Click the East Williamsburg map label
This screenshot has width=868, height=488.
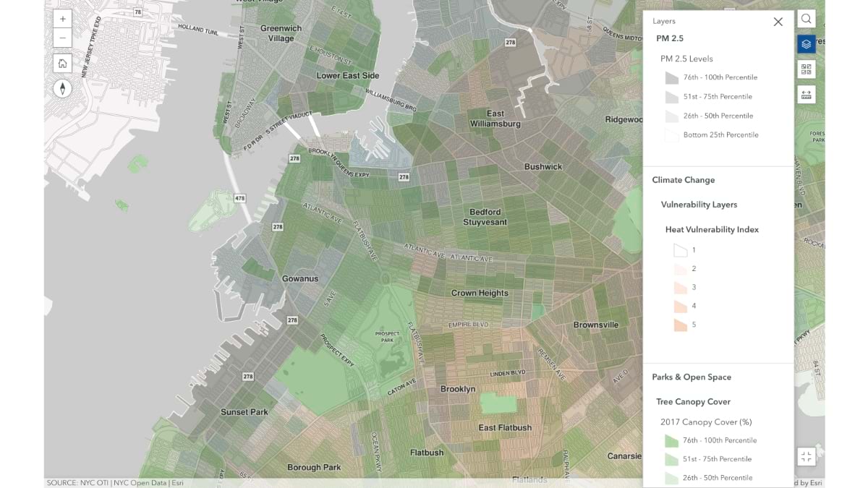click(495, 119)
